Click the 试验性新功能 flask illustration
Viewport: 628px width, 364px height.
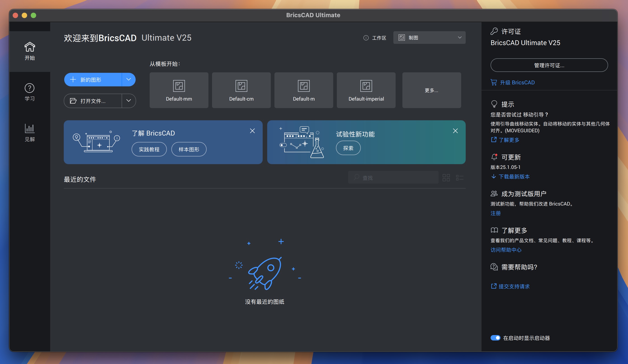(x=302, y=142)
